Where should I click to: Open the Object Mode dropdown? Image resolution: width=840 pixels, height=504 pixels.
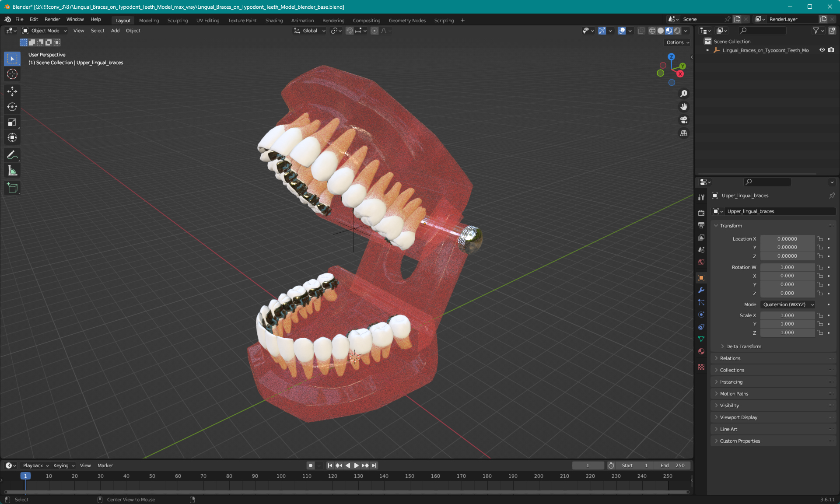tap(45, 31)
